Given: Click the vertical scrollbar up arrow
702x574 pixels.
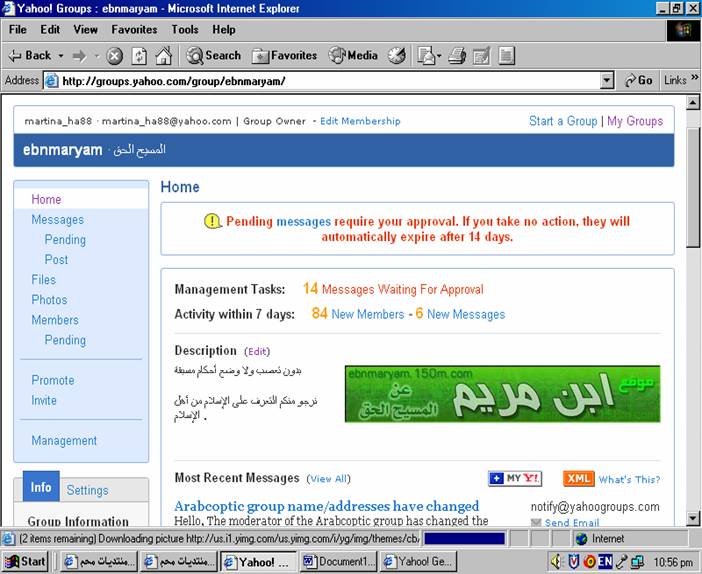Looking at the screenshot, I should click(693, 103).
